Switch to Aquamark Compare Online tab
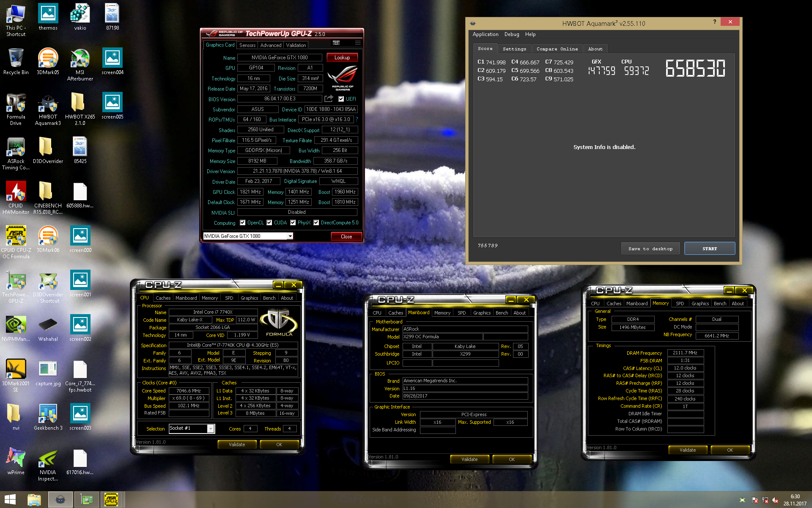The width and height of the screenshot is (812, 508). point(557,49)
